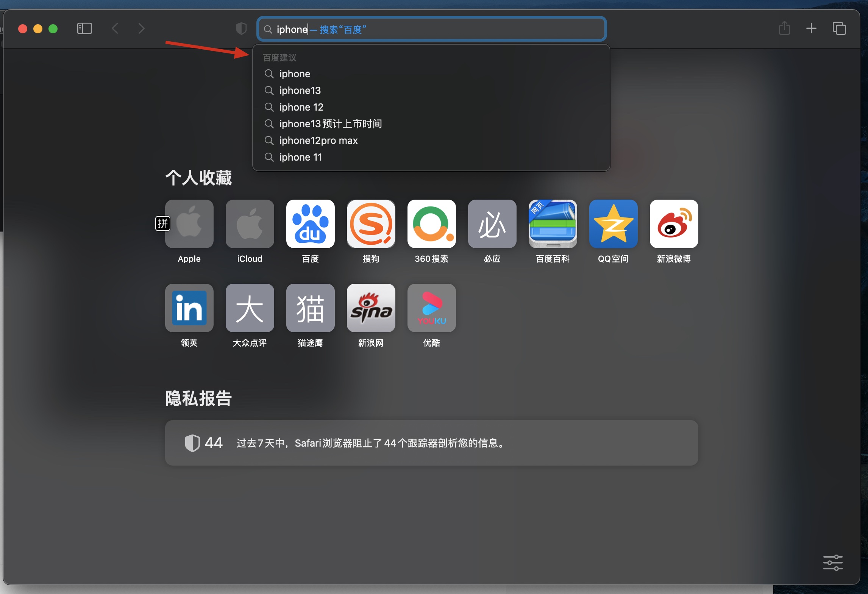
Task: Open the Sina Weibo favorite
Action: pyautogui.click(x=673, y=224)
